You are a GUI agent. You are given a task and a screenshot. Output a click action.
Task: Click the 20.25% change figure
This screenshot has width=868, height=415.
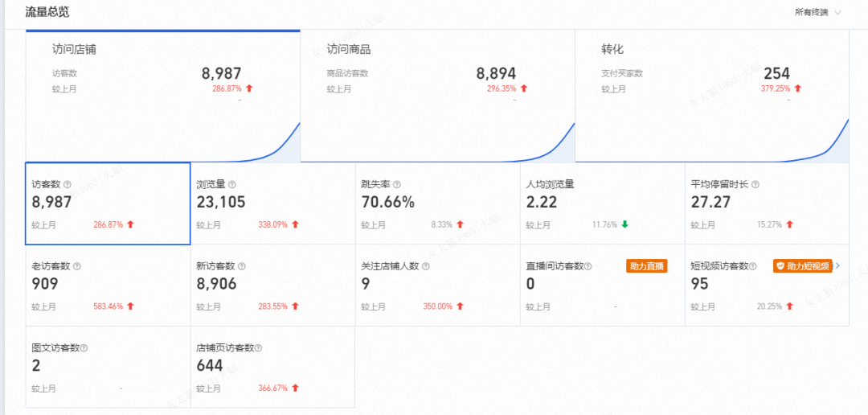769,306
